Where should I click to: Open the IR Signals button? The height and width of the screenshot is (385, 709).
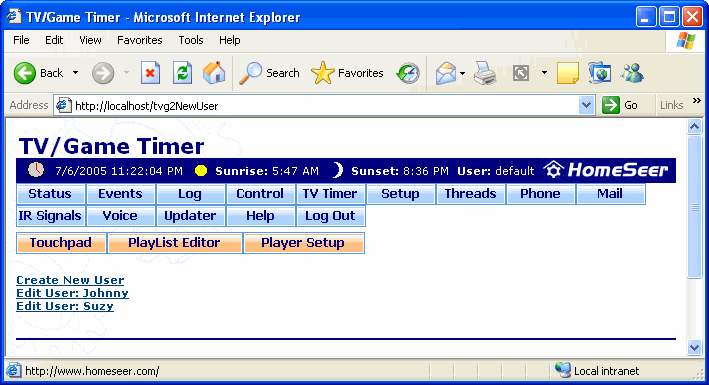point(50,216)
